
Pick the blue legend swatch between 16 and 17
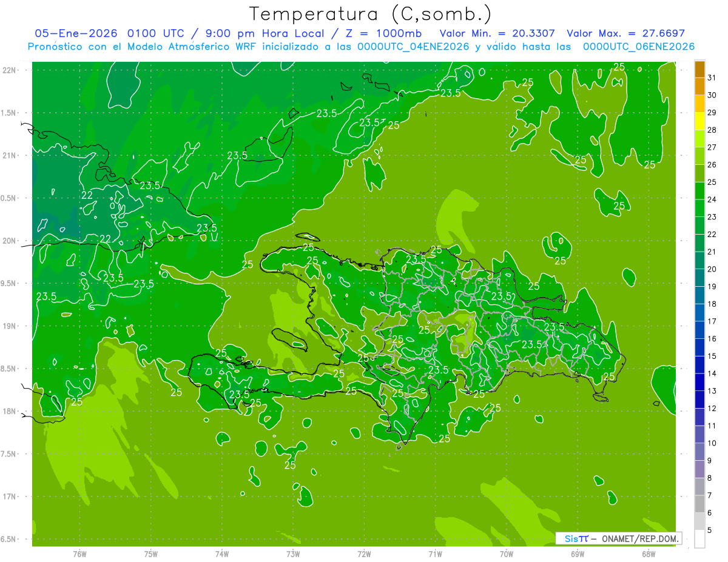coord(699,330)
